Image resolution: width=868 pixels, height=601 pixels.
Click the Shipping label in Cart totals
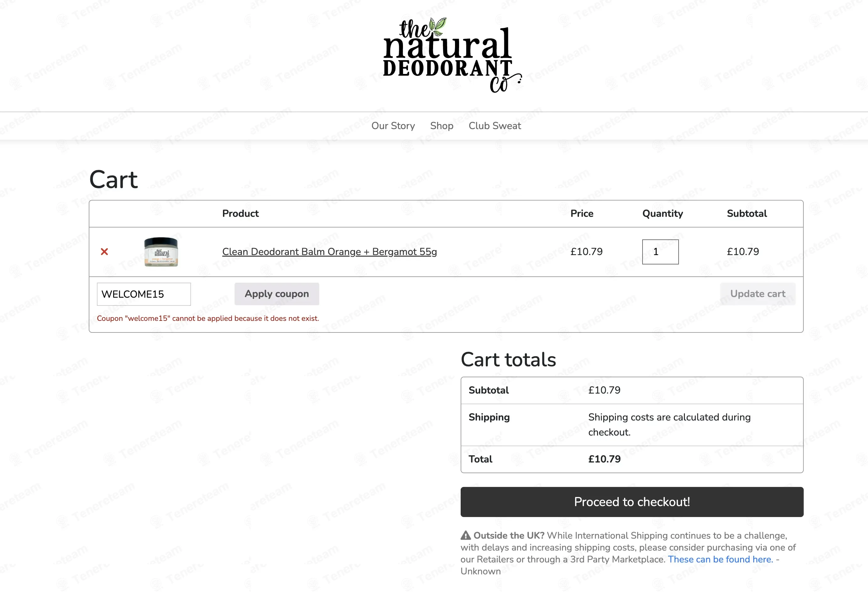pos(489,417)
